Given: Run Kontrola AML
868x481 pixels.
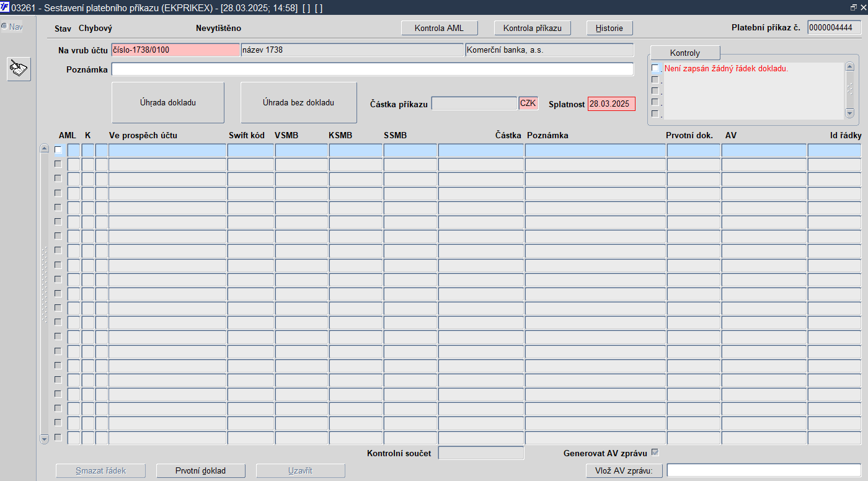Looking at the screenshot, I should [441, 28].
